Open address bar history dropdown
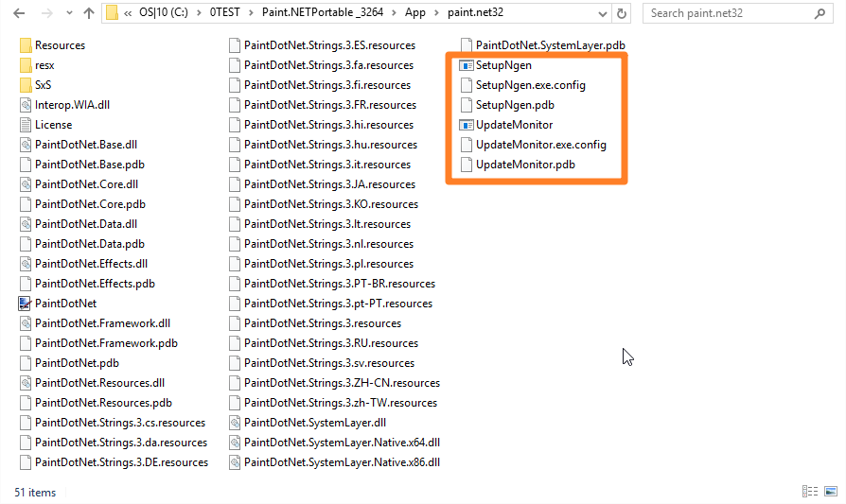This screenshot has width=846, height=504. pos(603,13)
